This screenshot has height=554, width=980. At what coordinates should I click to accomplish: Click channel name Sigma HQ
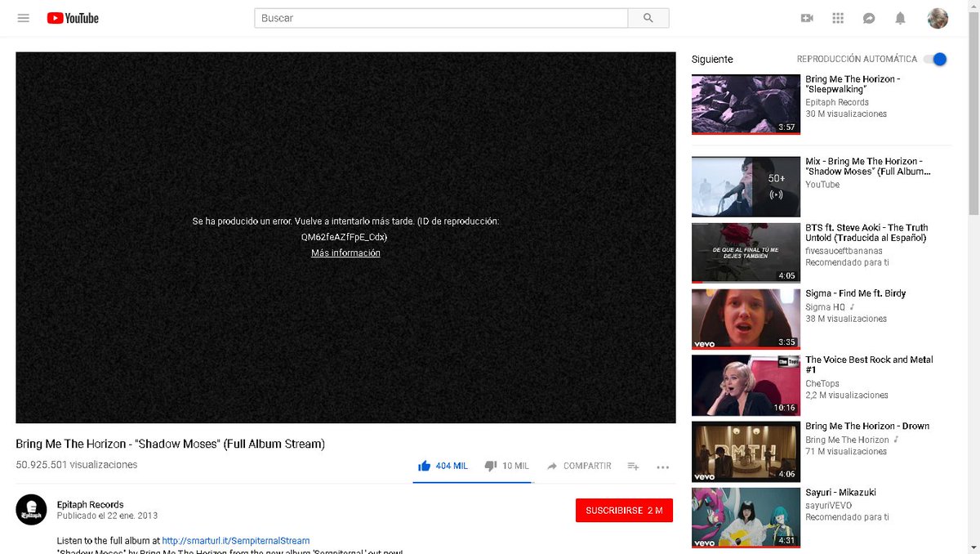[826, 307]
